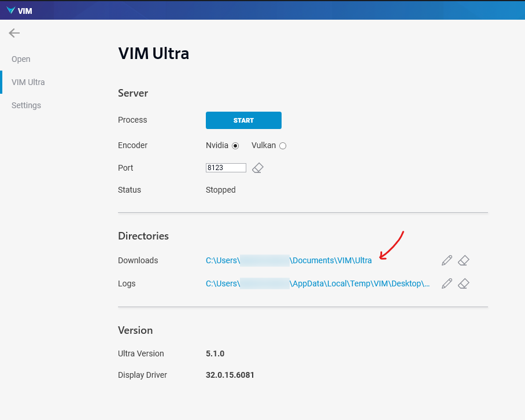
Task: Open the Downloads folder path link
Action: [289, 260]
